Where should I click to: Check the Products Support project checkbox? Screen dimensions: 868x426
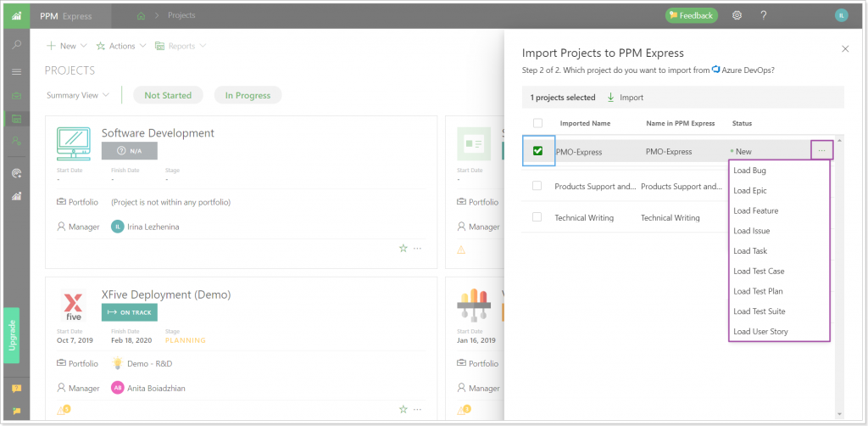click(537, 186)
